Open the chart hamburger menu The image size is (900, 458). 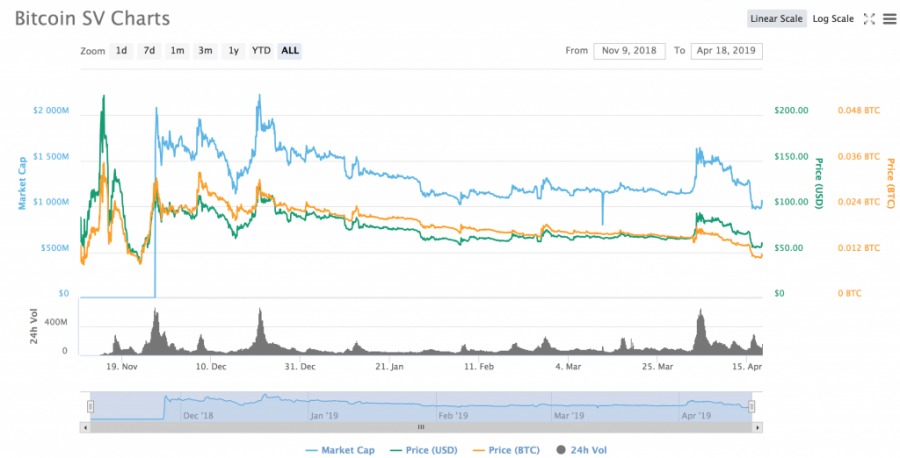pyautogui.click(x=889, y=19)
